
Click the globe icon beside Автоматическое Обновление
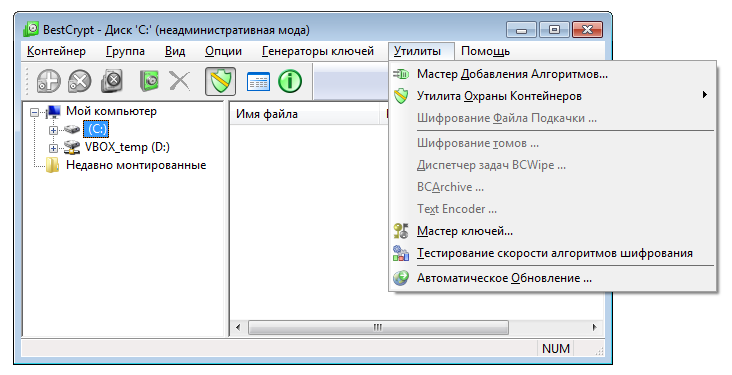point(401,278)
